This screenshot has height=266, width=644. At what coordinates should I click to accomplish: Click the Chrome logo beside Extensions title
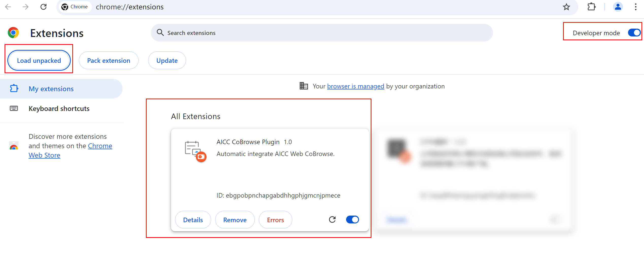(x=13, y=33)
